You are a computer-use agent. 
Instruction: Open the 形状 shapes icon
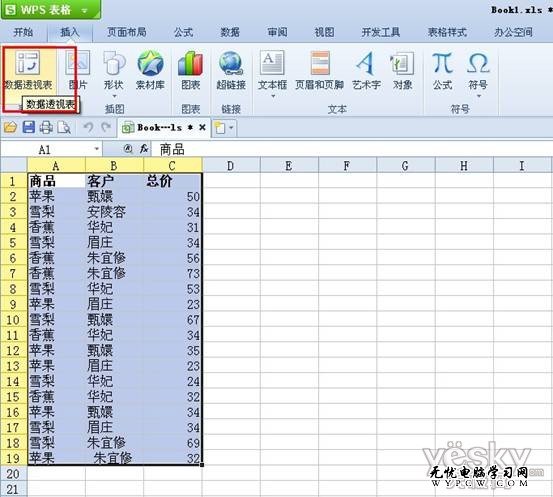[114, 63]
